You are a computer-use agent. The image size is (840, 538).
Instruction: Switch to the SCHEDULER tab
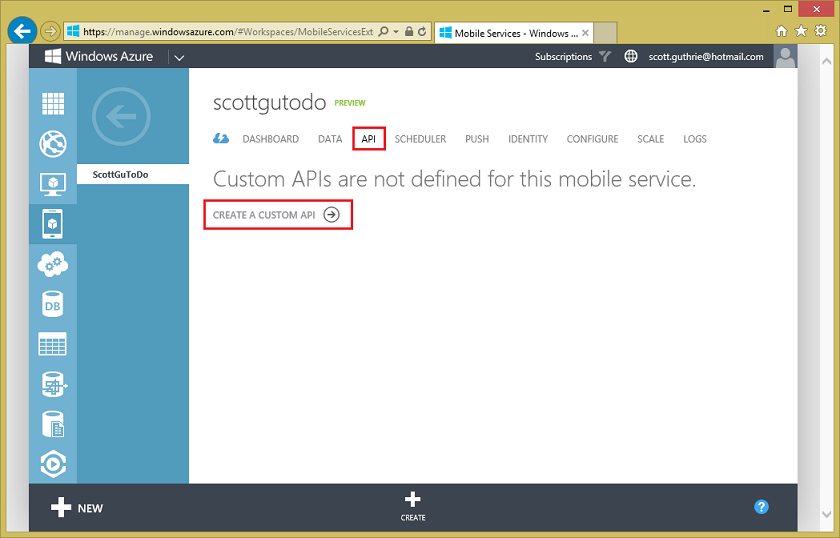420,139
